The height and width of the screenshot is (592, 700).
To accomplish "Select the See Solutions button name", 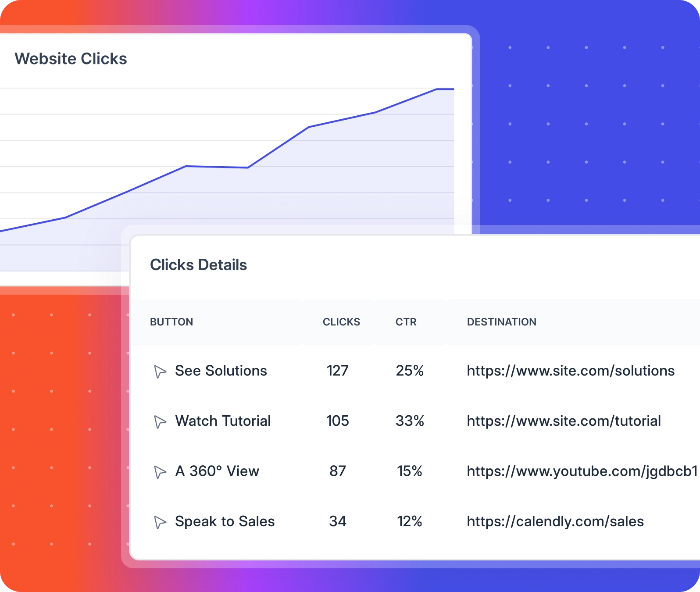I will click(221, 371).
